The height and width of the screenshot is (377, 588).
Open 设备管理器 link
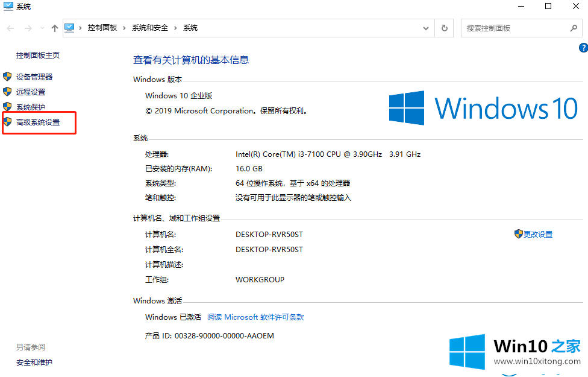tap(34, 77)
